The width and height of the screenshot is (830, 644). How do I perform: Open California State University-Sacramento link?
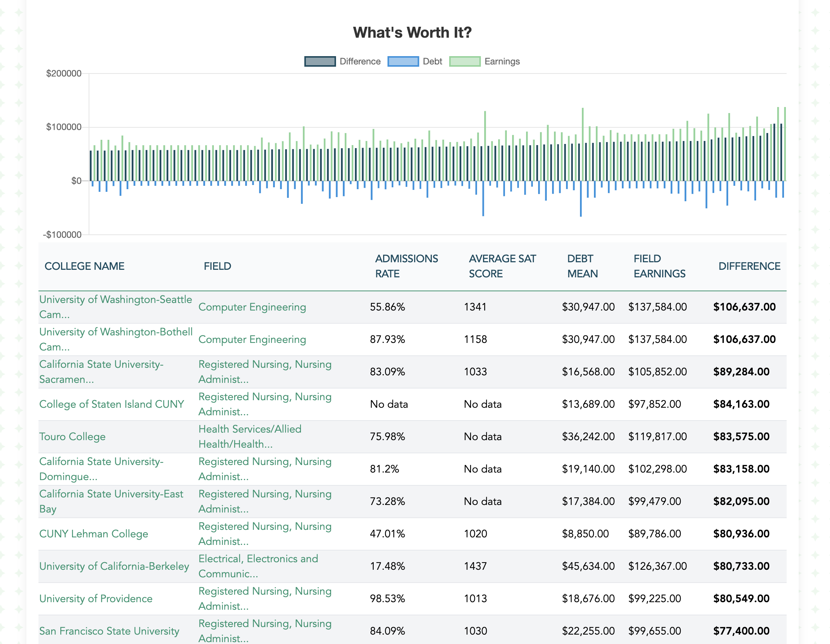point(101,372)
